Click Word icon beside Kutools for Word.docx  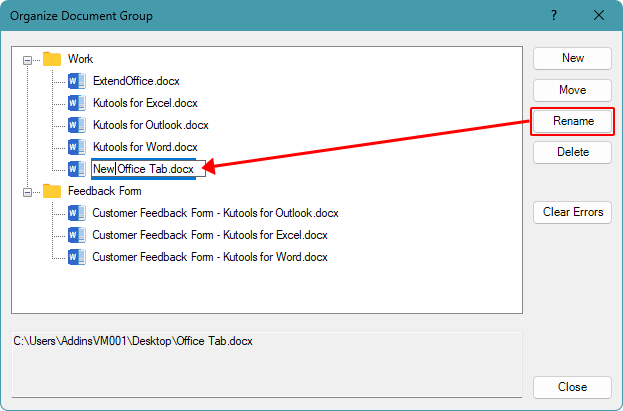(x=77, y=147)
